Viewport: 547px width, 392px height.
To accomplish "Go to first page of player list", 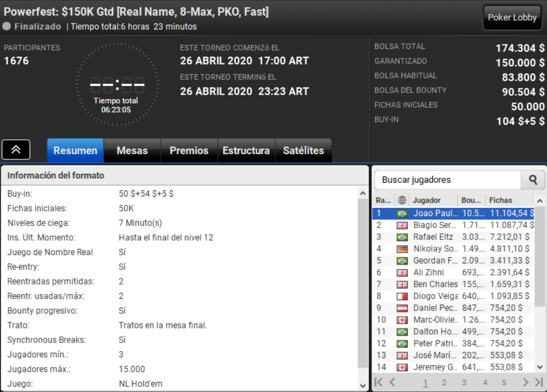I will click(378, 382).
